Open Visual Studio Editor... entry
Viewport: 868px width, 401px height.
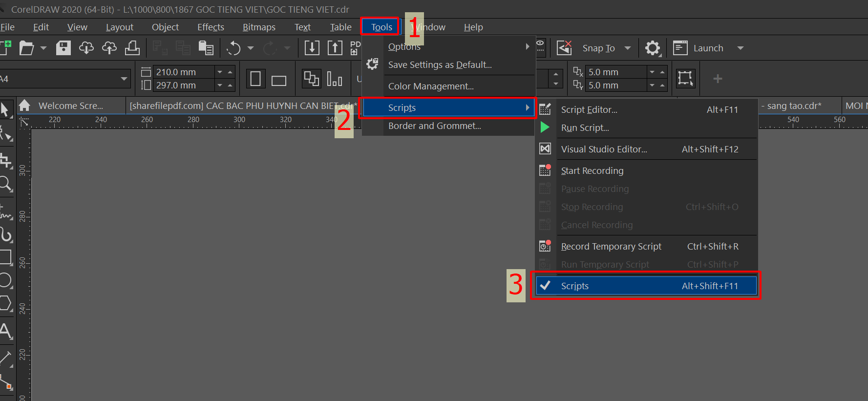point(646,149)
